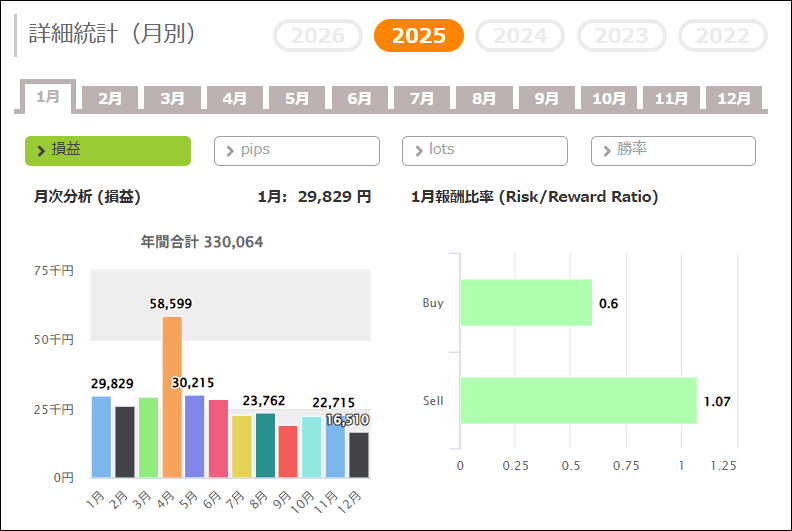Click the purple May bar

coord(194,436)
